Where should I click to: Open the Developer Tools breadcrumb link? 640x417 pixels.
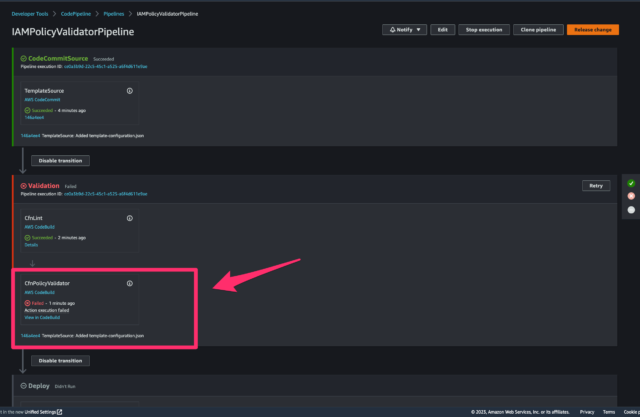coord(30,14)
